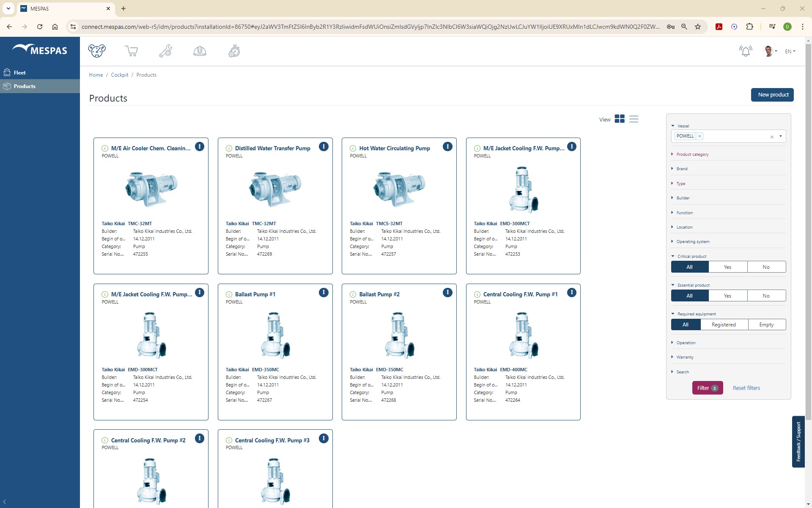Click info icon beside Ballast Pump #1

click(x=229, y=295)
